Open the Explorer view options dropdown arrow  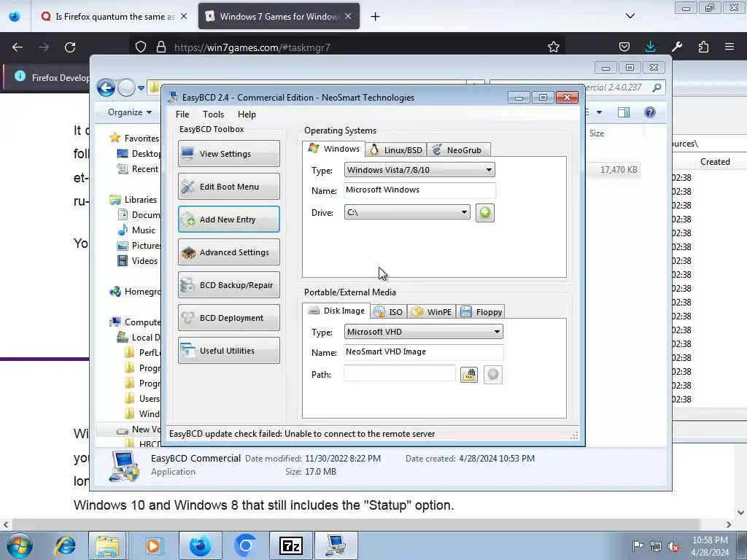(599, 112)
